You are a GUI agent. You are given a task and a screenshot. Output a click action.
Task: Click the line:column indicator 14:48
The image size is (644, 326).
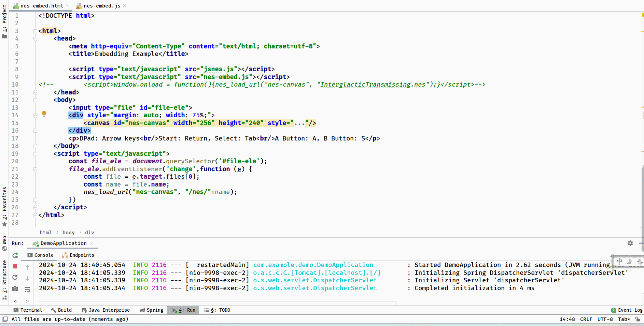click(567, 319)
